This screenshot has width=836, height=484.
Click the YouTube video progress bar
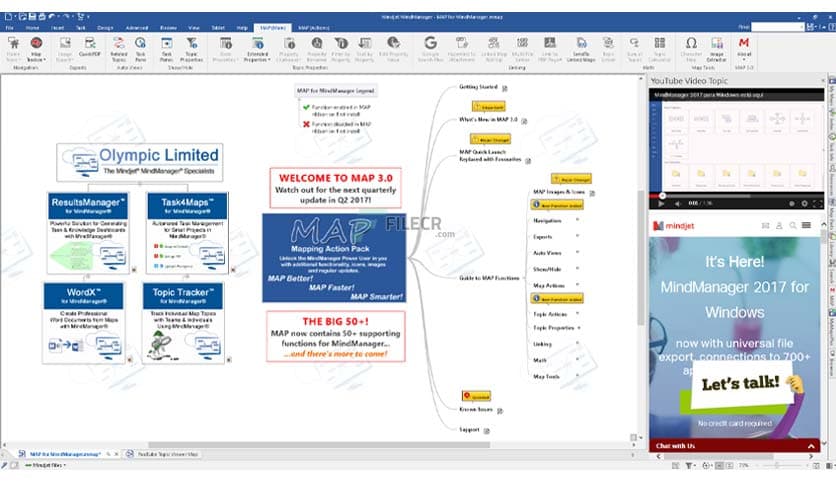(736, 196)
